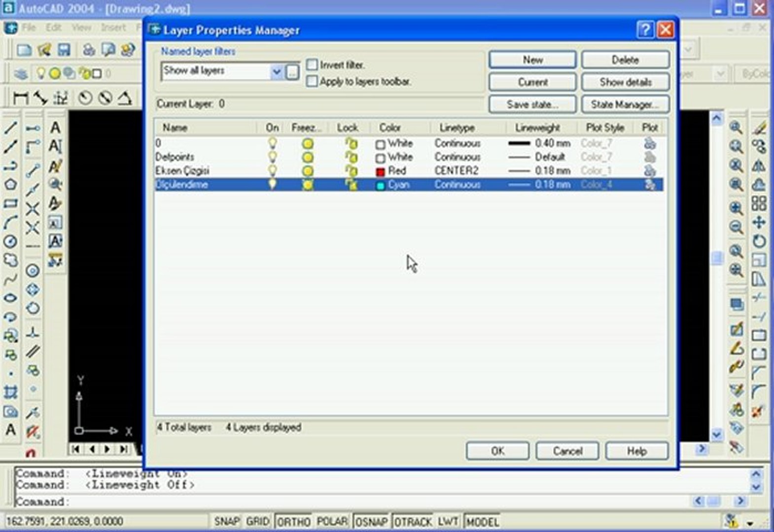Click the Delete layer button

pyautogui.click(x=625, y=60)
